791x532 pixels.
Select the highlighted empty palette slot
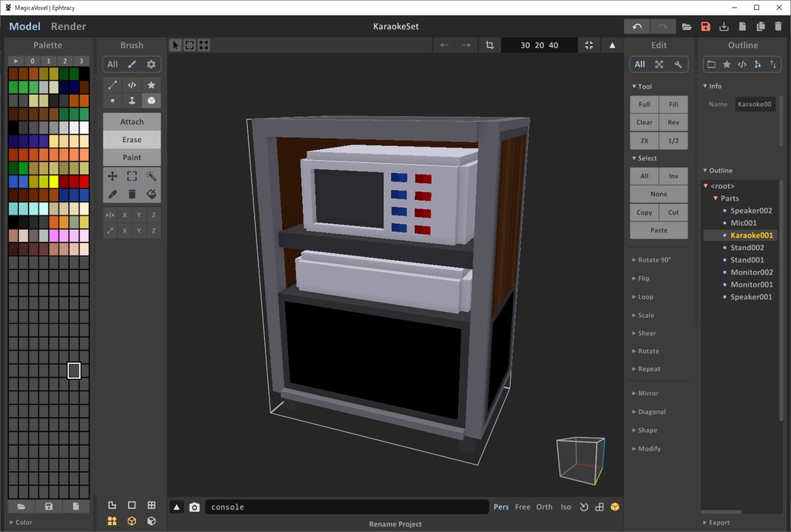pyautogui.click(x=73, y=371)
